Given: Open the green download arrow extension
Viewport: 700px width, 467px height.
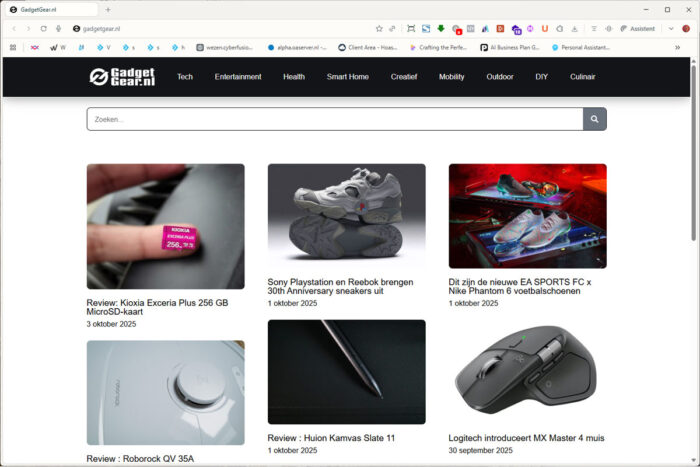Looking at the screenshot, I should pyautogui.click(x=441, y=29).
